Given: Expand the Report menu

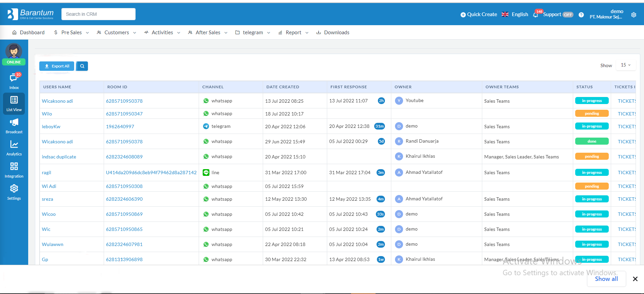Looking at the screenshot, I should (x=293, y=33).
